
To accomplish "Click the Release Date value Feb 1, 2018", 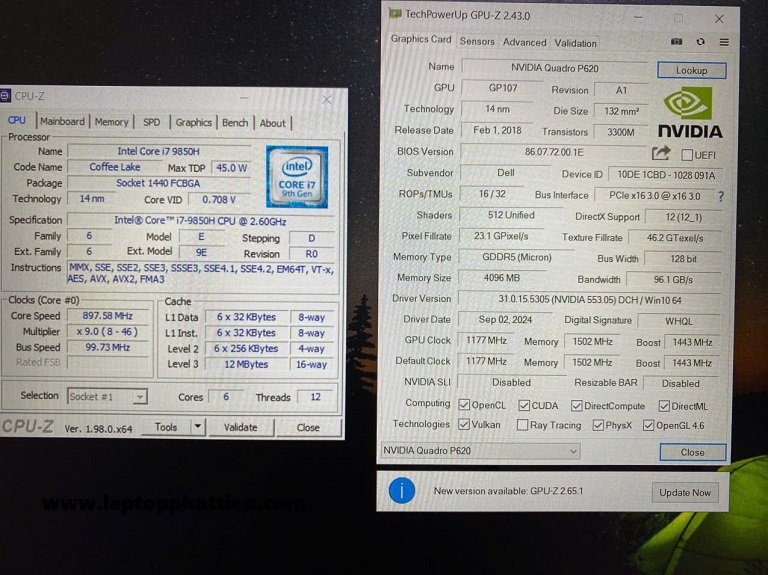I will coord(497,130).
